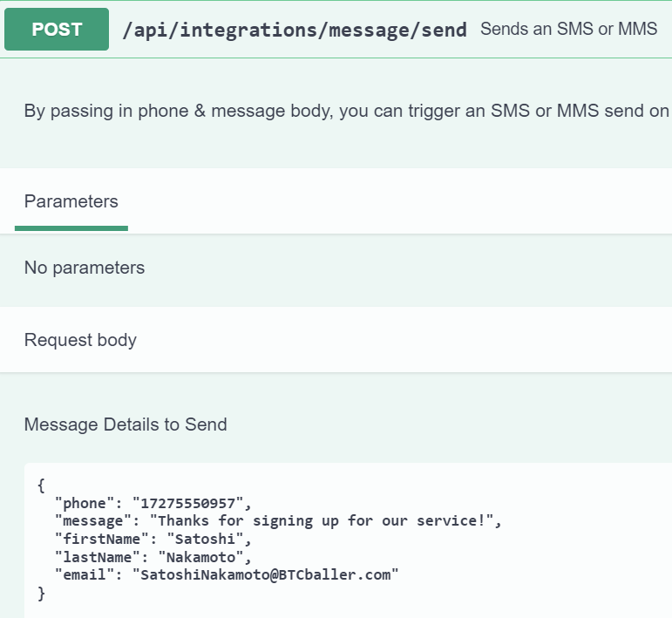
Task: Switch to the Parameters tab
Action: pos(71,201)
